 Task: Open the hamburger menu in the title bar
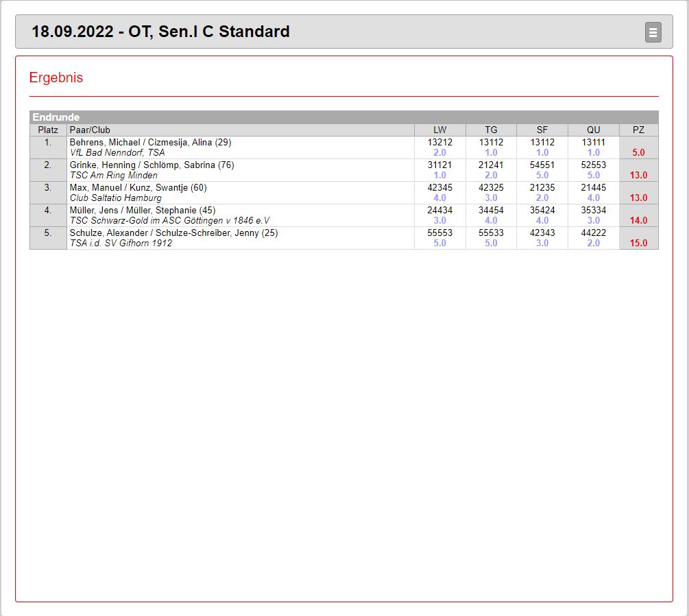(653, 32)
